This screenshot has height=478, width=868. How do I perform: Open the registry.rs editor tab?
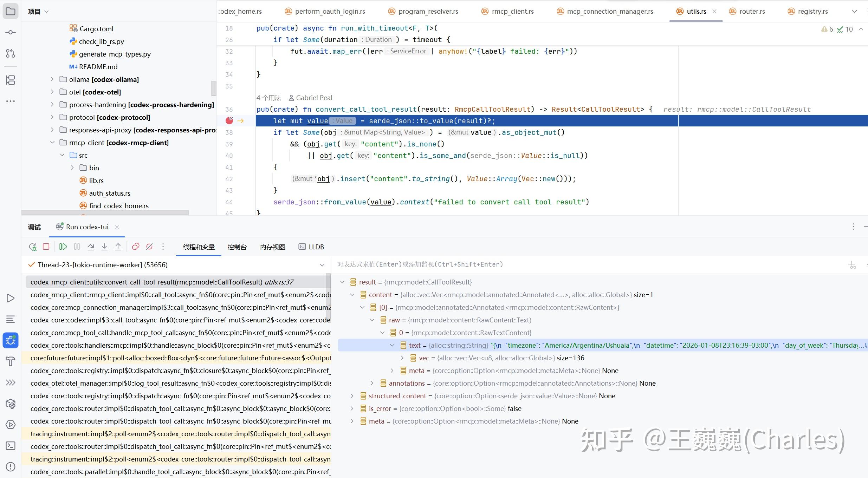coord(808,11)
